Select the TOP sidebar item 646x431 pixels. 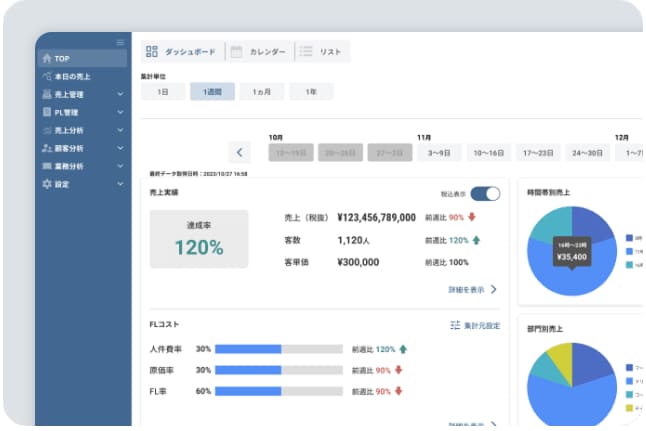pyautogui.click(x=82, y=59)
